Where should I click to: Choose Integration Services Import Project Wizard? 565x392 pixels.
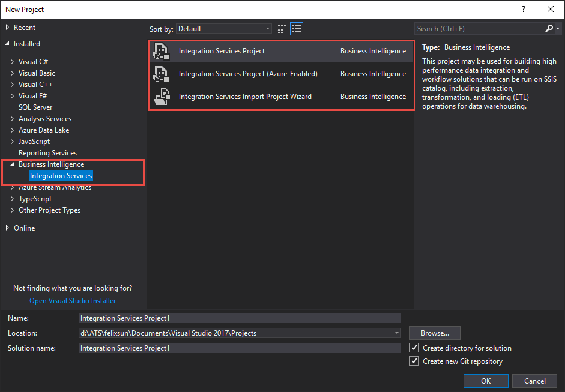point(281,97)
